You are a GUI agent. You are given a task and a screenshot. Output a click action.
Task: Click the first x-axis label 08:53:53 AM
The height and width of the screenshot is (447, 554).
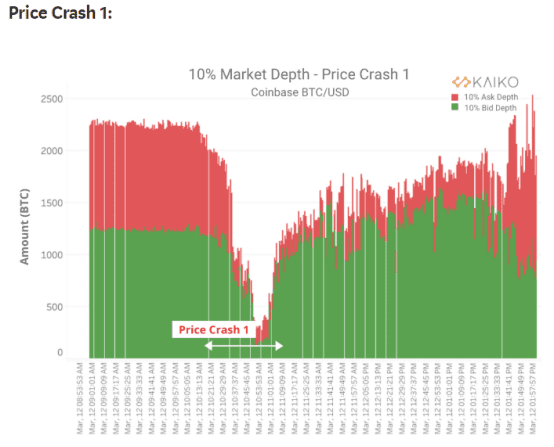[80, 398]
